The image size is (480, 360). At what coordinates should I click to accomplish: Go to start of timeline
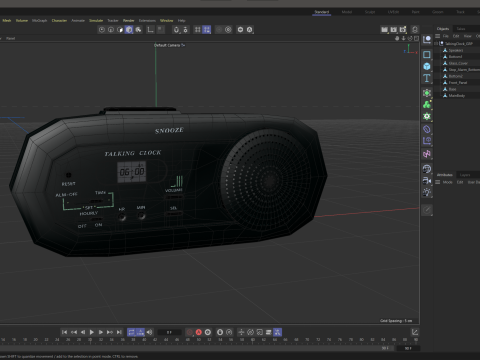click(x=64, y=332)
